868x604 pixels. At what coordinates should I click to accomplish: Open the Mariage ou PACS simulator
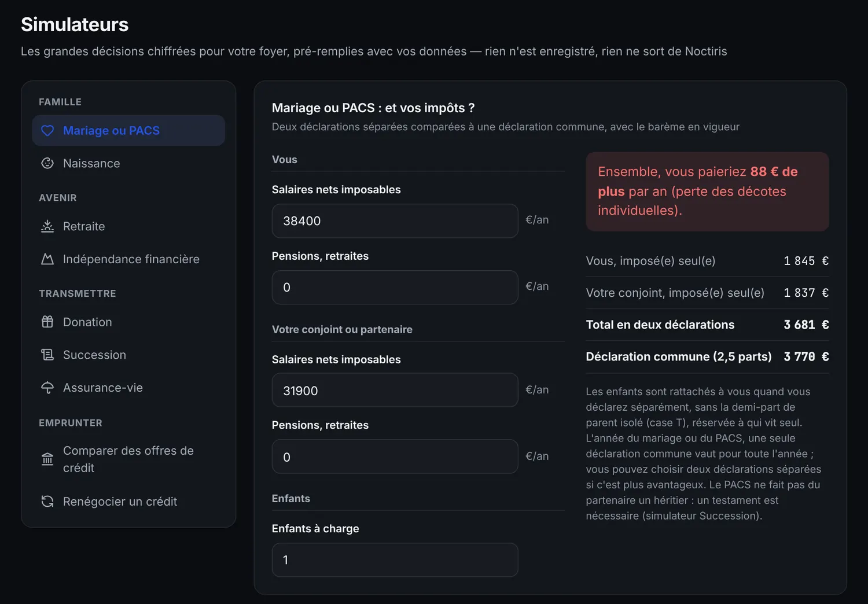128,131
